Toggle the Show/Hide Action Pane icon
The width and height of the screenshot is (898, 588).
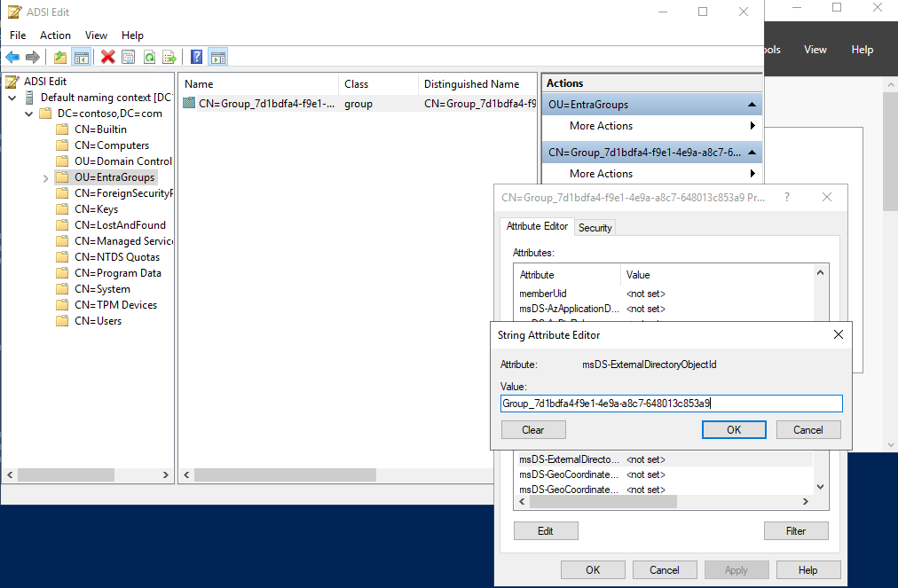[x=217, y=58]
